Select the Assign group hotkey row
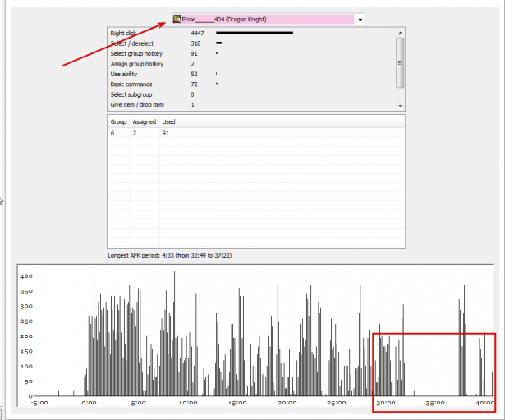Viewport: 505px width, 420px height. [251, 64]
